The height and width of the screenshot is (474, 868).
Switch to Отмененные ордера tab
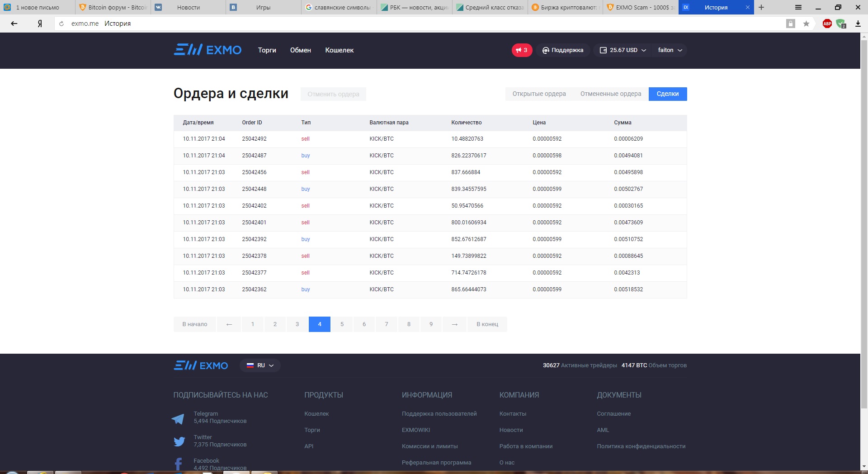pos(610,94)
